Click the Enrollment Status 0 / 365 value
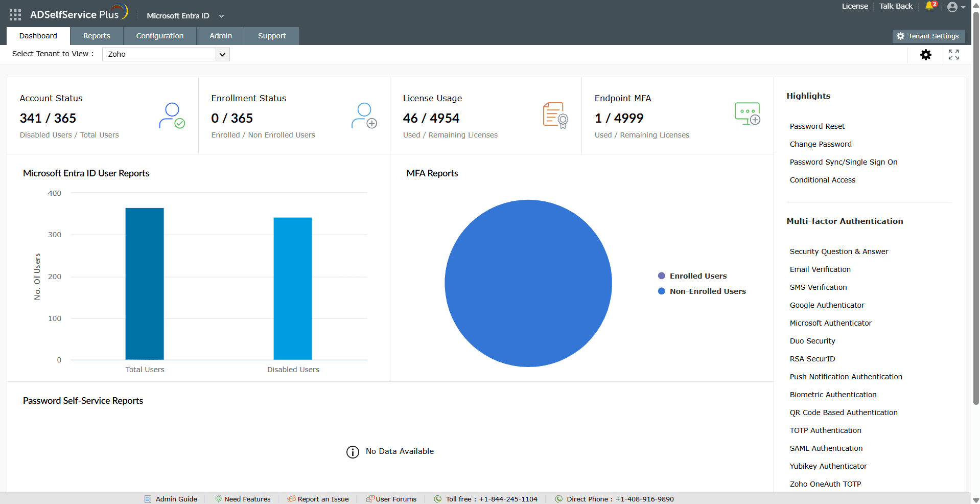This screenshot has width=980, height=504. tap(232, 119)
